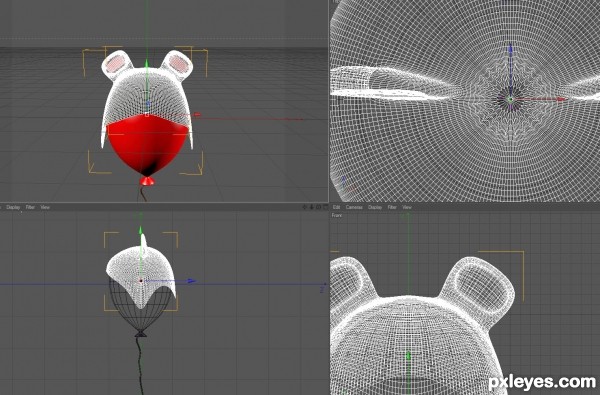Screen dimensions: 600x395
Task: Select the green Y-axis arrow handle in the side view
Action: pos(141,230)
